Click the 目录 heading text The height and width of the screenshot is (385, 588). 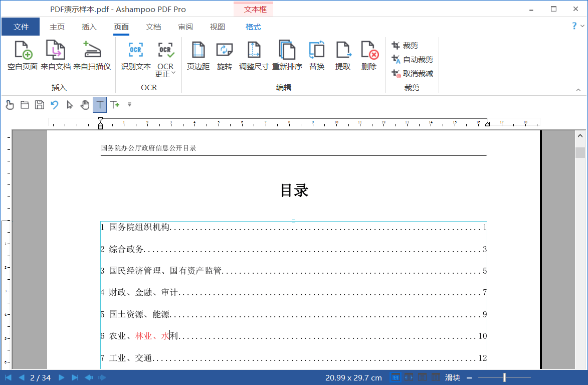click(x=294, y=190)
